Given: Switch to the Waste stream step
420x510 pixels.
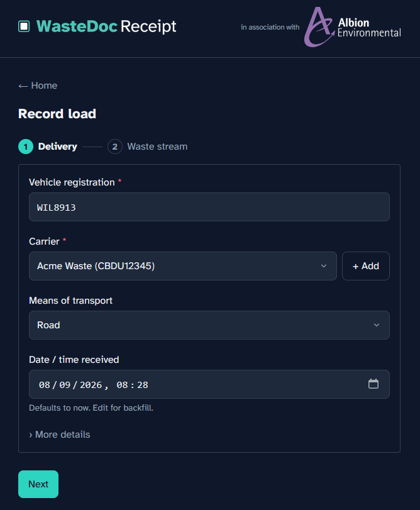Looking at the screenshot, I should [x=157, y=147].
